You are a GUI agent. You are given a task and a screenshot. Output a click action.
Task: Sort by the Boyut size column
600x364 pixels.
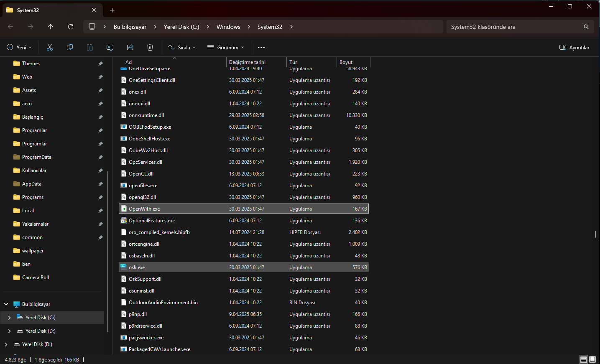pyautogui.click(x=353, y=62)
